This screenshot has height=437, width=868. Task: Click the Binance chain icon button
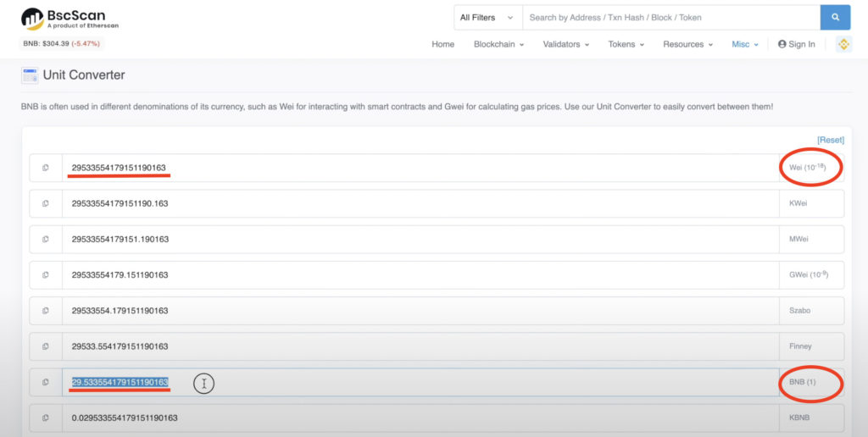pos(843,44)
